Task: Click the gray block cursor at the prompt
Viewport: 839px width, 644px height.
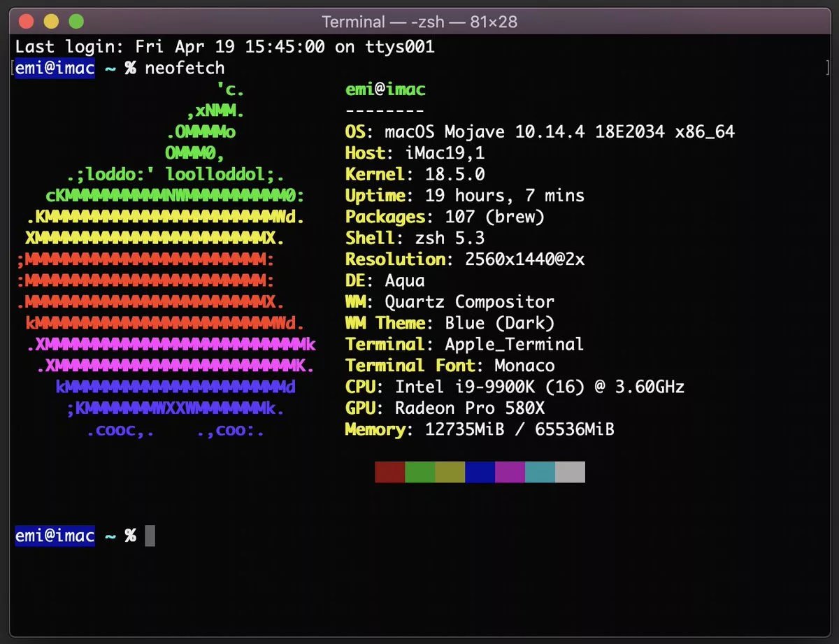Action: pyautogui.click(x=150, y=536)
